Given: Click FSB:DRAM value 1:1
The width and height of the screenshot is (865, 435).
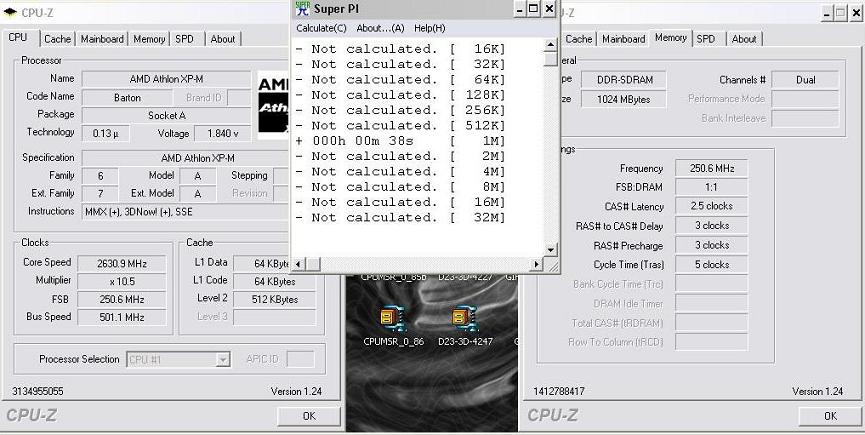Looking at the screenshot, I should click(712, 187).
